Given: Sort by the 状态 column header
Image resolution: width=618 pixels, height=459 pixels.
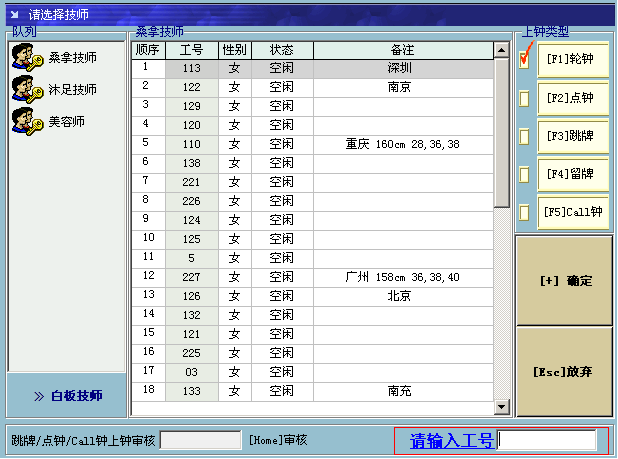Looking at the screenshot, I should (x=282, y=50).
